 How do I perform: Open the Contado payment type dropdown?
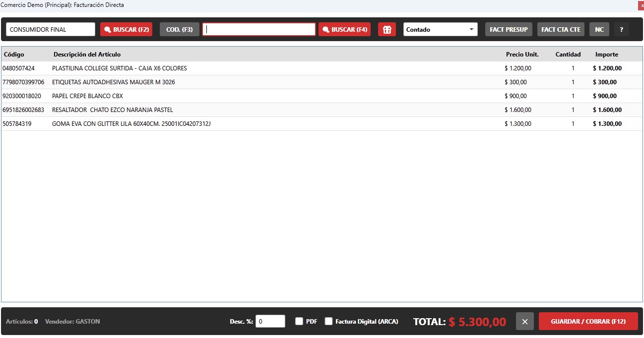pyautogui.click(x=441, y=29)
